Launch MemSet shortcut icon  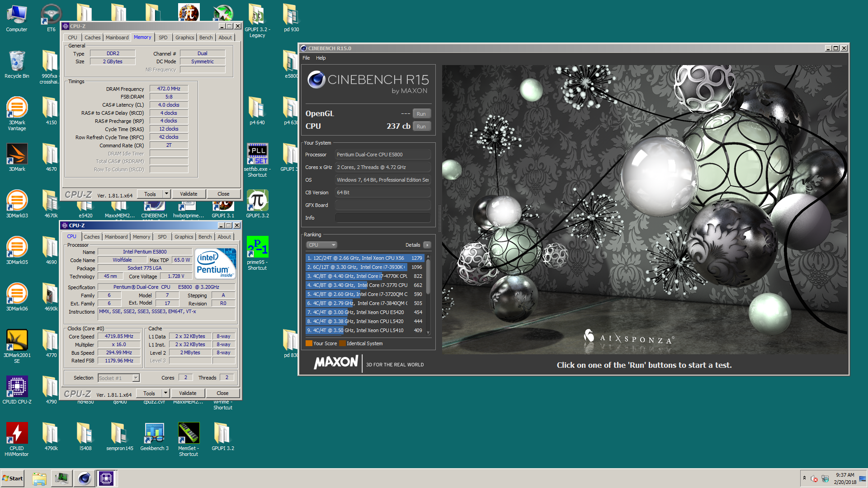[189, 439]
